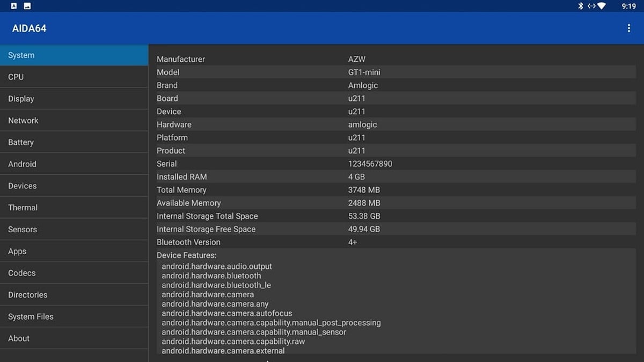Screen dimensions: 644x362
Task: Click the Board row label
Action: (x=167, y=98)
